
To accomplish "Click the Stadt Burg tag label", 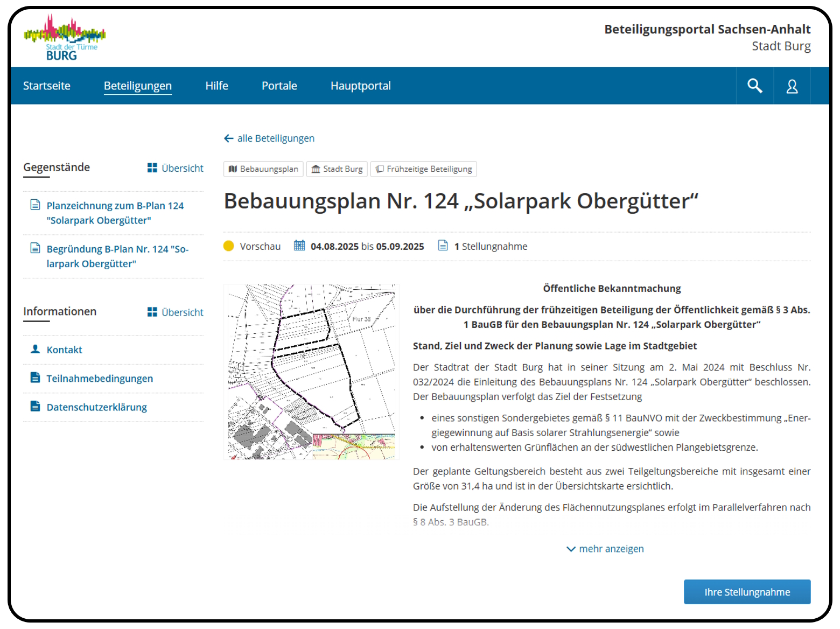I will [x=343, y=169].
